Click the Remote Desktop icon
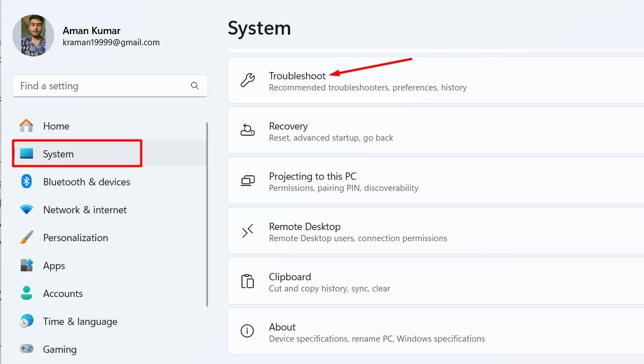The height and width of the screenshot is (364, 644). 247,231
